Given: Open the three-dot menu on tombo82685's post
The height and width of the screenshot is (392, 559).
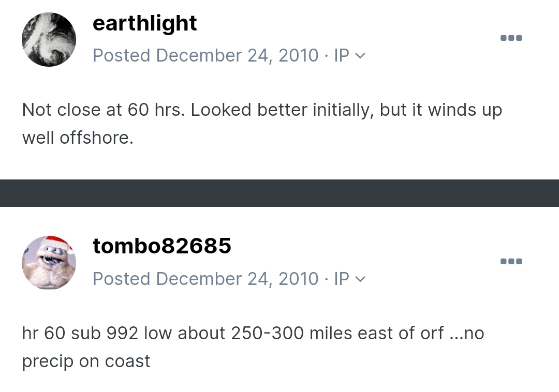Looking at the screenshot, I should (511, 261).
